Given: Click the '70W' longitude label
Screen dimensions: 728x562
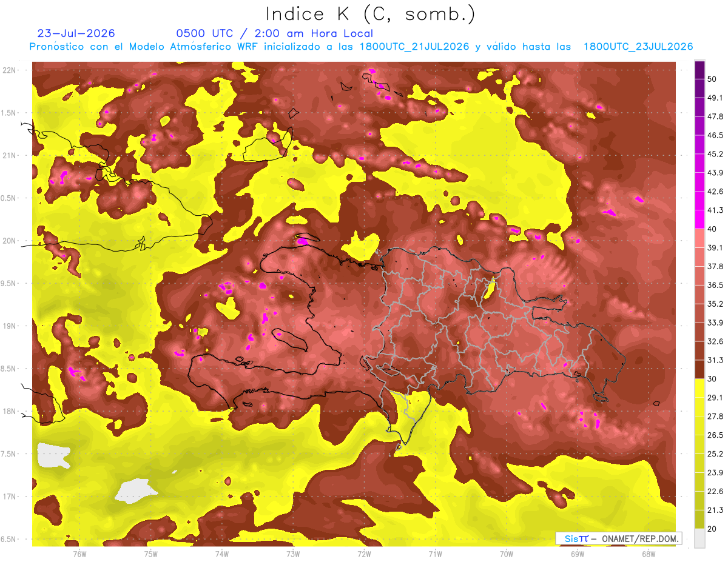Looking at the screenshot, I should point(507,554).
